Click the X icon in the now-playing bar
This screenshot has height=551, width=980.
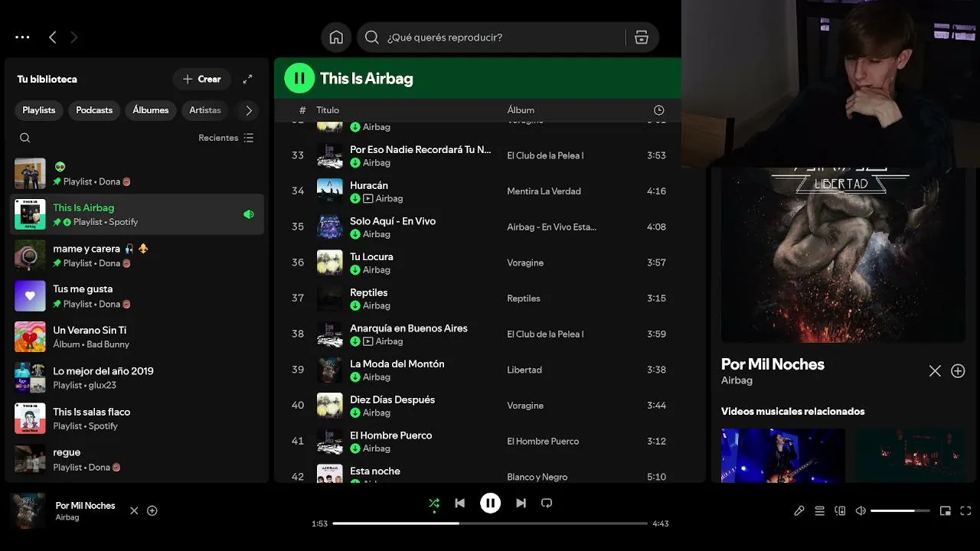tap(134, 510)
